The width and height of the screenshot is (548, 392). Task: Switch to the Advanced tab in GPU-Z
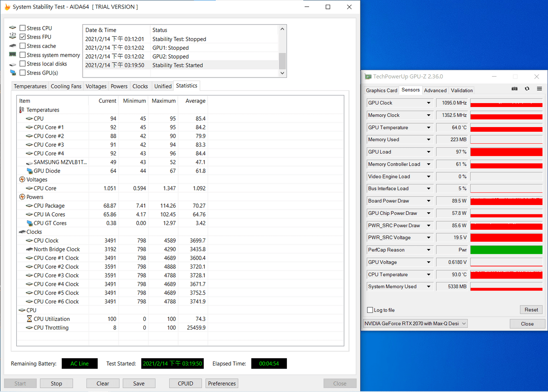[x=435, y=90]
